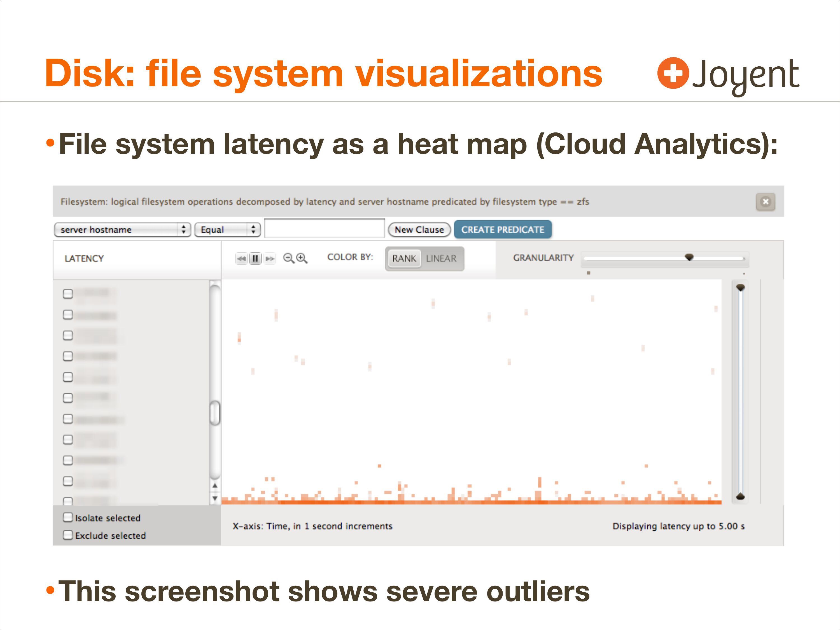Click the scroll up arrow in hostname list
The width and height of the screenshot is (840, 630).
(215, 485)
